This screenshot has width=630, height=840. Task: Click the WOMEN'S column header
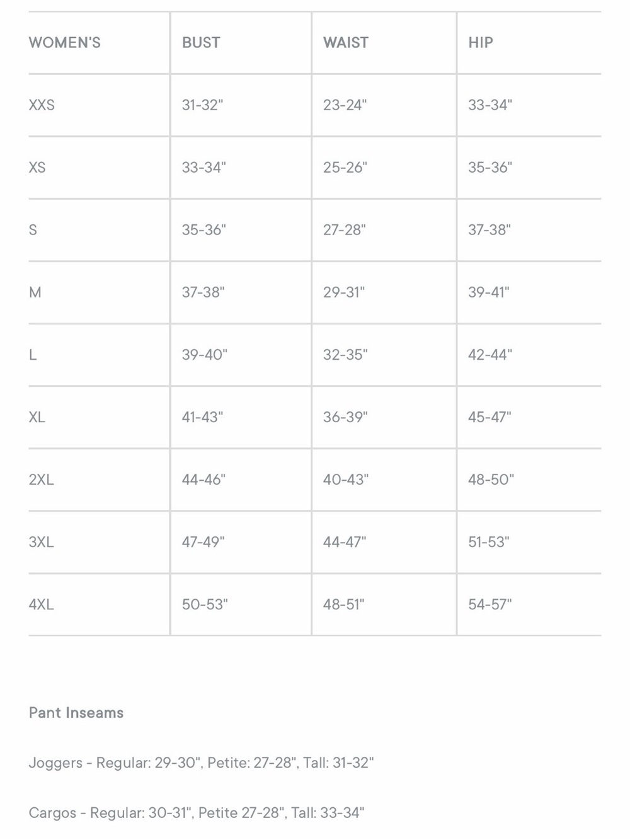tap(64, 43)
